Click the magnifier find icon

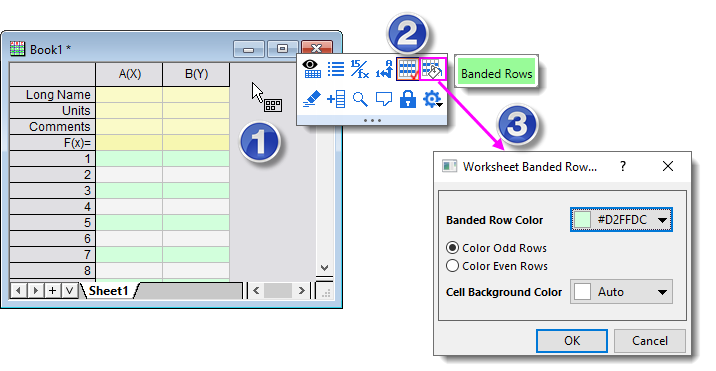click(x=360, y=99)
